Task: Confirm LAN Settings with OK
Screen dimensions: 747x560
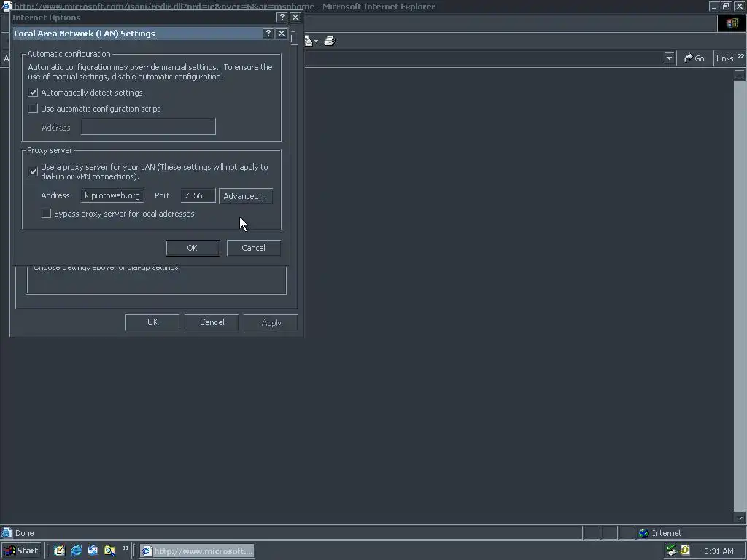Action: pos(193,248)
